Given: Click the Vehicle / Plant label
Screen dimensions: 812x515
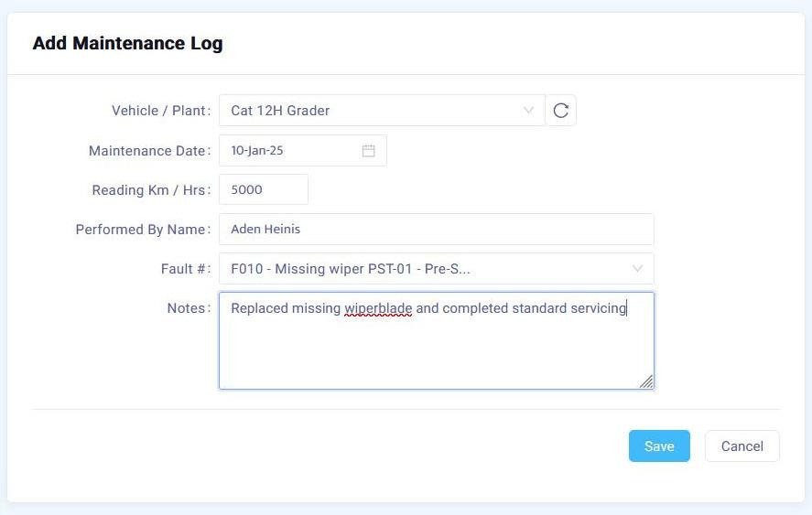Looking at the screenshot, I should pyautogui.click(x=160, y=111).
